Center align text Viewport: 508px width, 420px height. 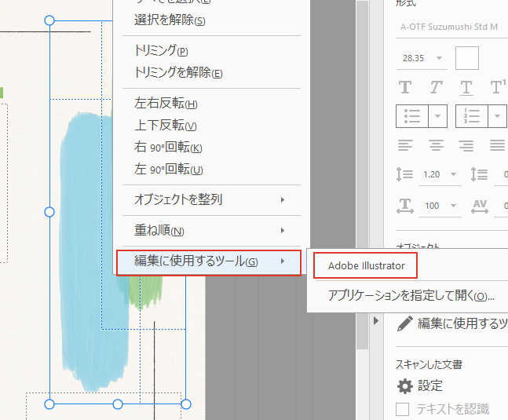tap(436, 145)
